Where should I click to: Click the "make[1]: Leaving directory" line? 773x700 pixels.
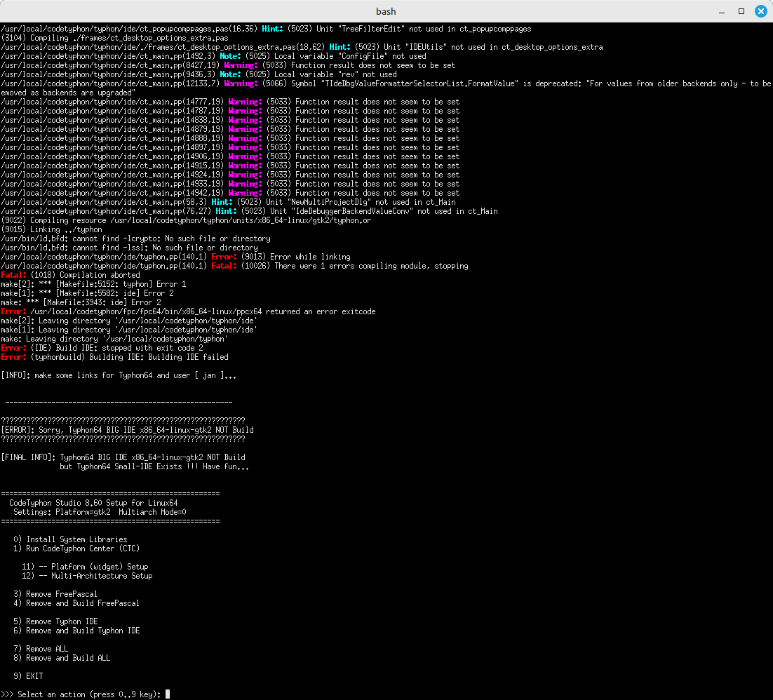point(129,330)
